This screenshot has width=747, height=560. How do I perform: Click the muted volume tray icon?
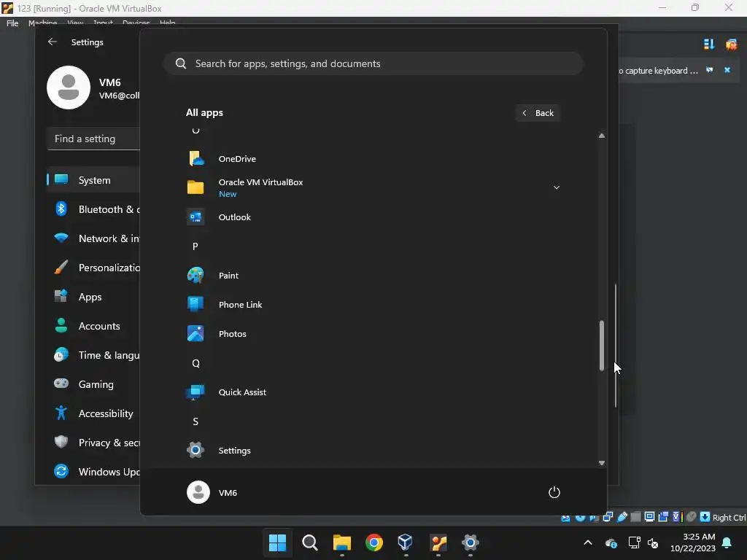click(653, 542)
